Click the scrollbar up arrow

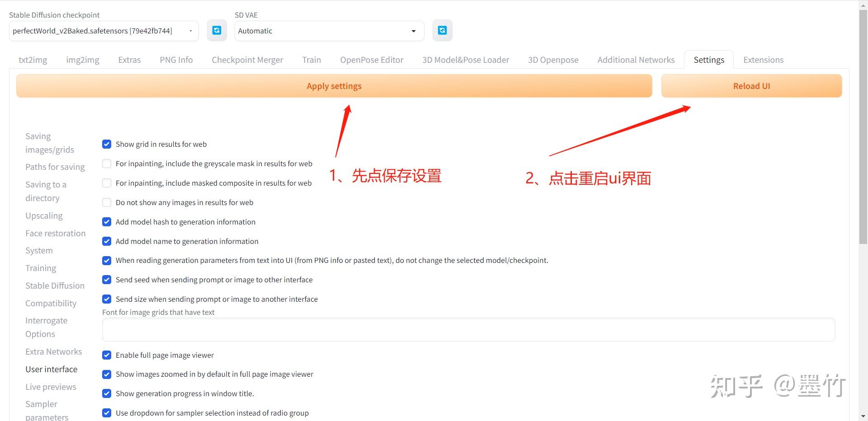863,5
